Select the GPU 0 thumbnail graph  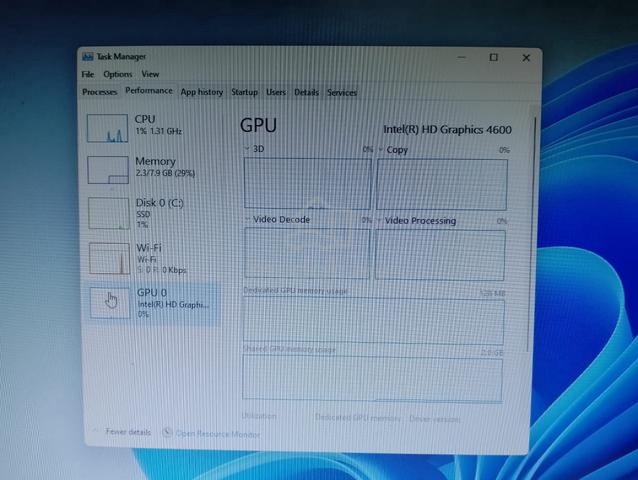(110, 303)
